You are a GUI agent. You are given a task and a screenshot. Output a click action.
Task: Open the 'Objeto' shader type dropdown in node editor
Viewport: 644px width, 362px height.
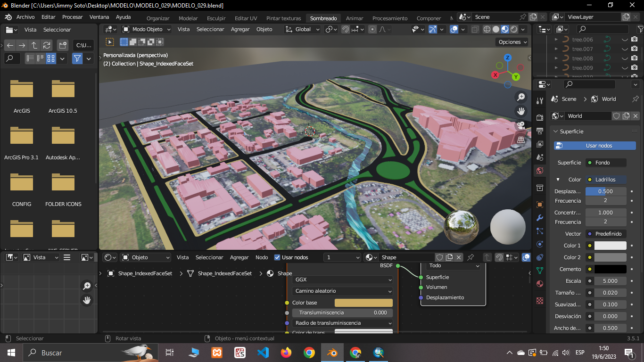click(x=146, y=257)
